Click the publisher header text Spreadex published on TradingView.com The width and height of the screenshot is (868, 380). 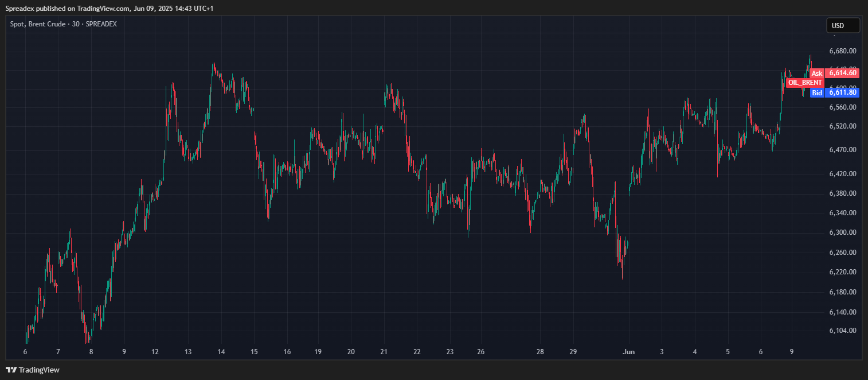tap(68, 8)
